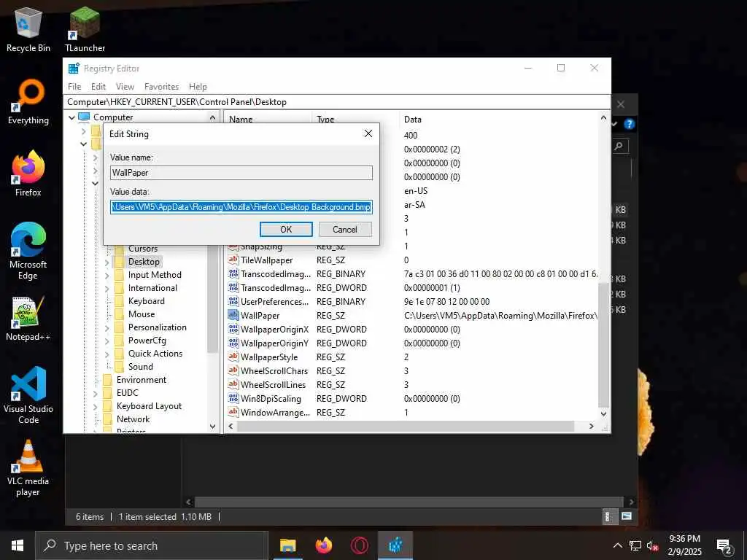Screen dimensions: 747x560
Task: Select the WheelScrollLines value icon
Action: tap(233, 384)
